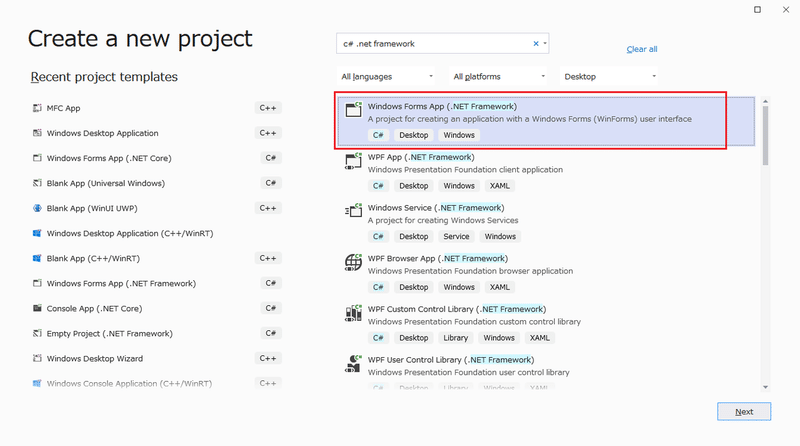Click the WPF Custom Control Library icon
800x446 pixels.
pos(352,313)
